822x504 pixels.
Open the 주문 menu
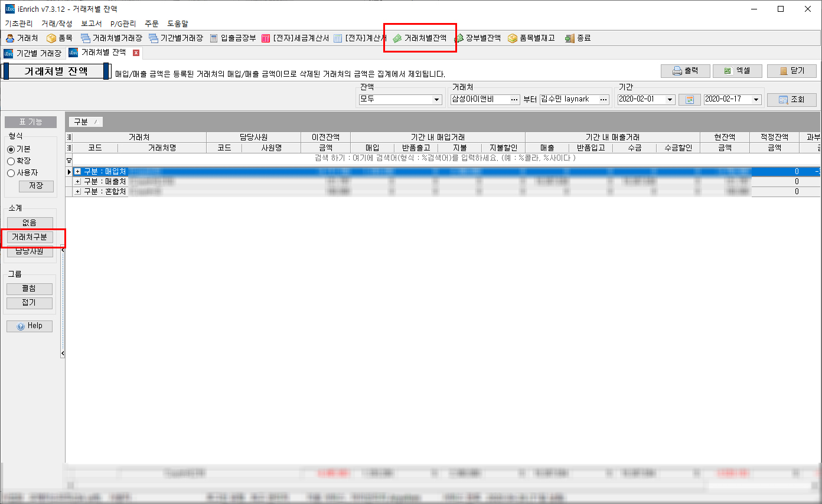(152, 24)
